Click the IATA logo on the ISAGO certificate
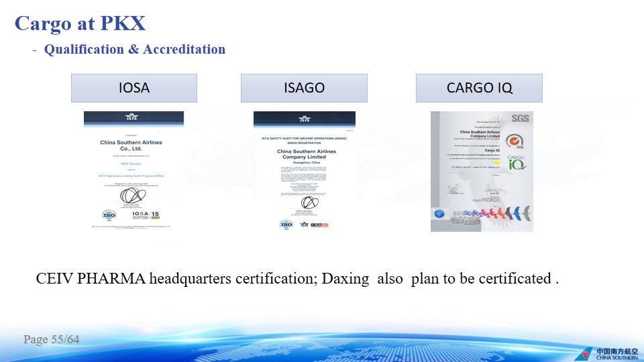This screenshot has width=644, height=362. (x=305, y=119)
